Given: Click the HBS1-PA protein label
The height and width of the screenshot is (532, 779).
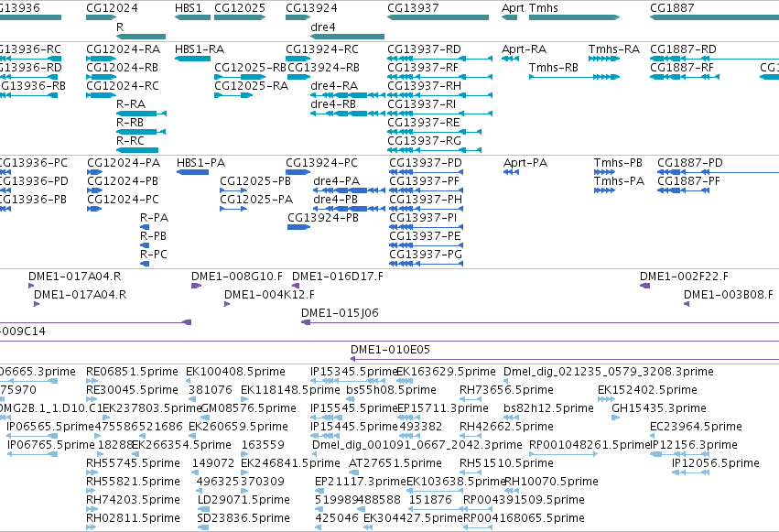Looking at the screenshot, I should 200,163.
